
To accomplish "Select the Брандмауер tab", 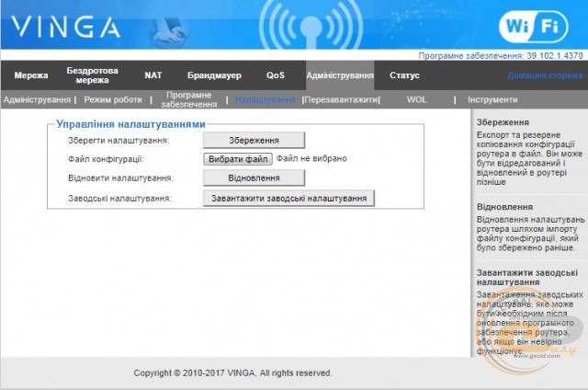I will point(214,75).
